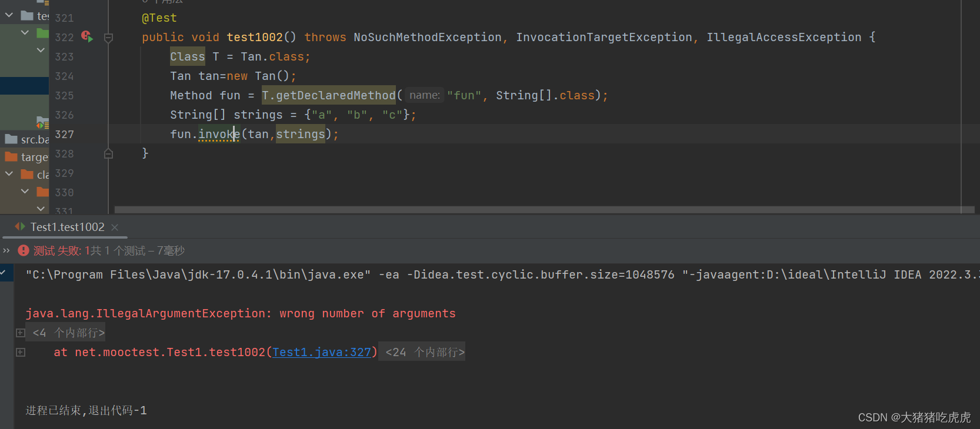This screenshot has height=429, width=980.
Task: Click 'Class' keyword on line 323
Action: click(188, 56)
